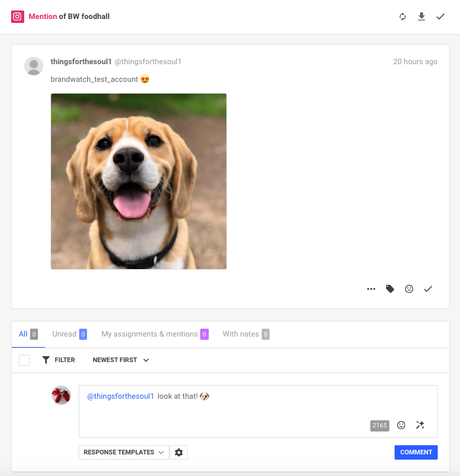
Task: Open the three-dot more options menu
Action: pyautogui.click(x=371, y=289)
